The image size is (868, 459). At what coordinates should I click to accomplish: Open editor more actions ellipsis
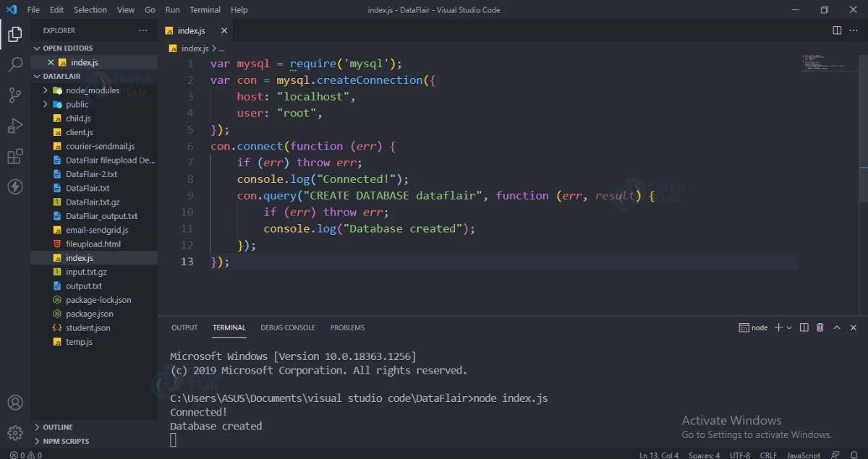pos(854,30)
